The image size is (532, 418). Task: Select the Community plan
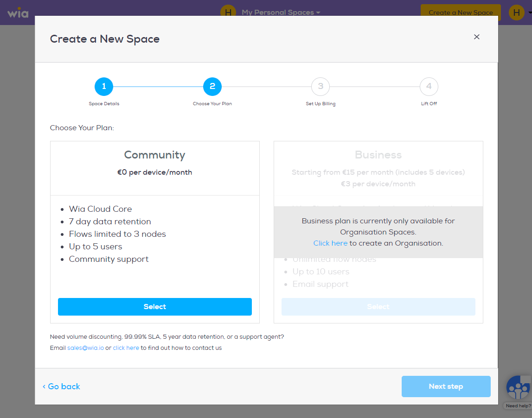155,307
